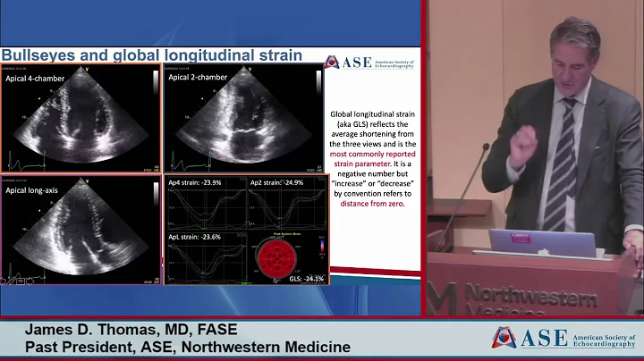The height and width of the screenshot is (361, 644).
Task: Open the slideshow options menu icon
Action: [x=21, y=281]
